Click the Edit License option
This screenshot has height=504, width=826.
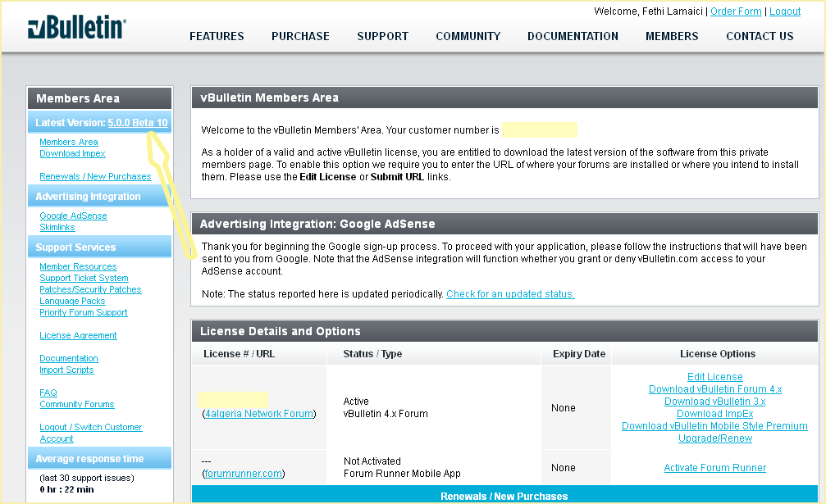(714, 377)
